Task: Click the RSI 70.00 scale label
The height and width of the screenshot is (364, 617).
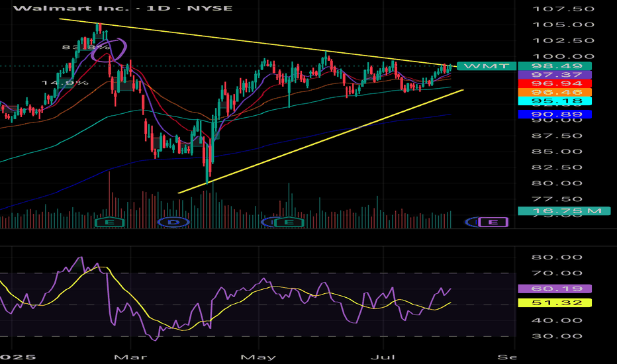Action: point(557,273)
